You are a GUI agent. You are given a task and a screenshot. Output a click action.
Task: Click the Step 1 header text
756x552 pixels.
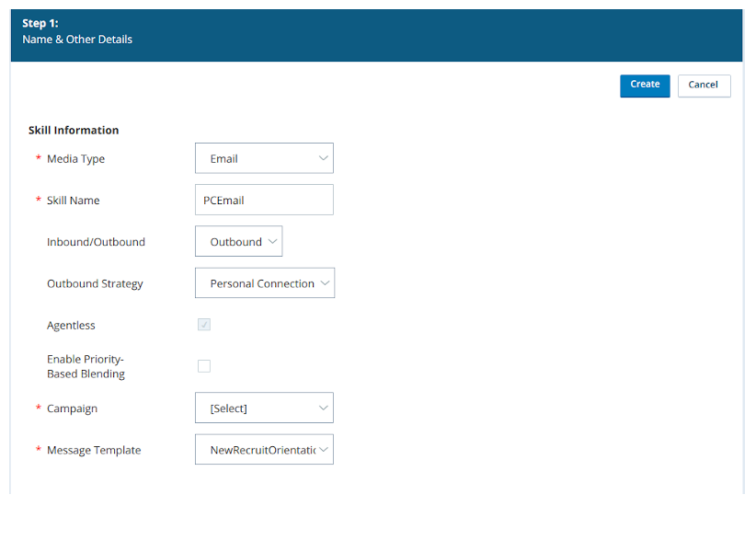tap(40, 23)
